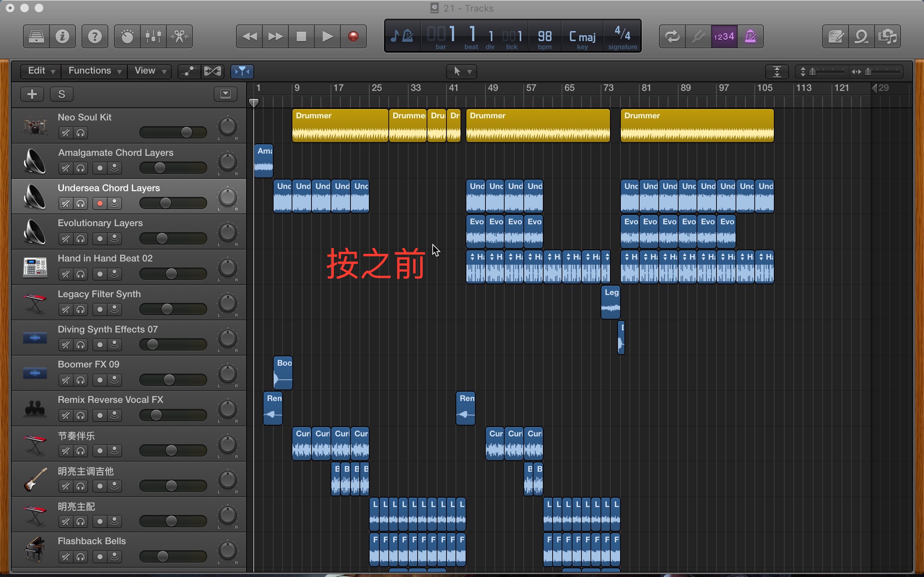Disable the Count-in 1234 button
Image resolution: width=924 pixels, height=577 pixels.
(x=724, y=37)
